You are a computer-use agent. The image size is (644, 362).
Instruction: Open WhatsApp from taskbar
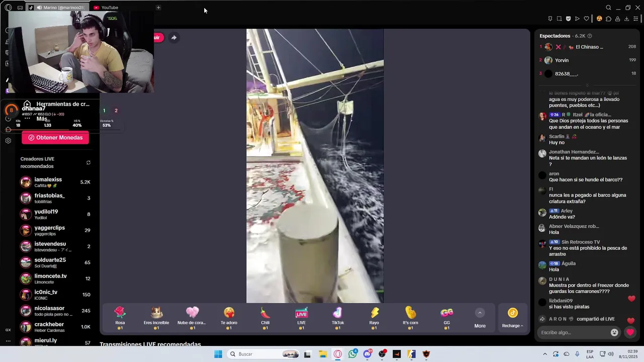[x=353, y=354]
